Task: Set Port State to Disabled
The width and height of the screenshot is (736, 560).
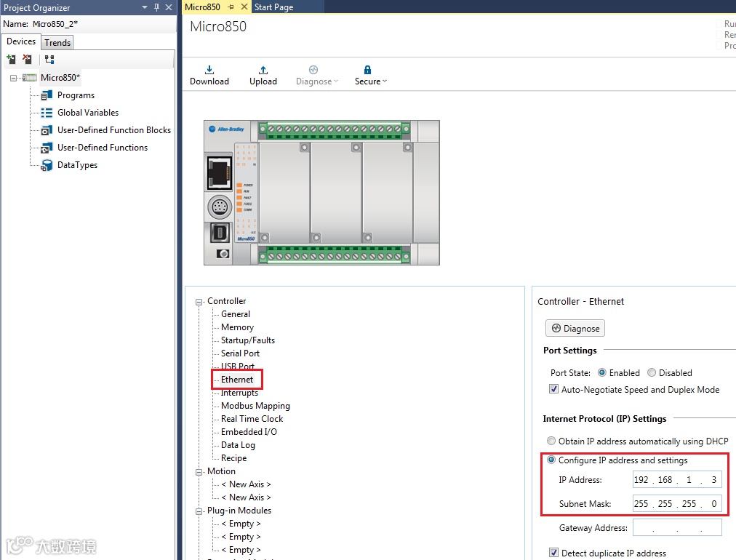Action: (x=652, y=372)
